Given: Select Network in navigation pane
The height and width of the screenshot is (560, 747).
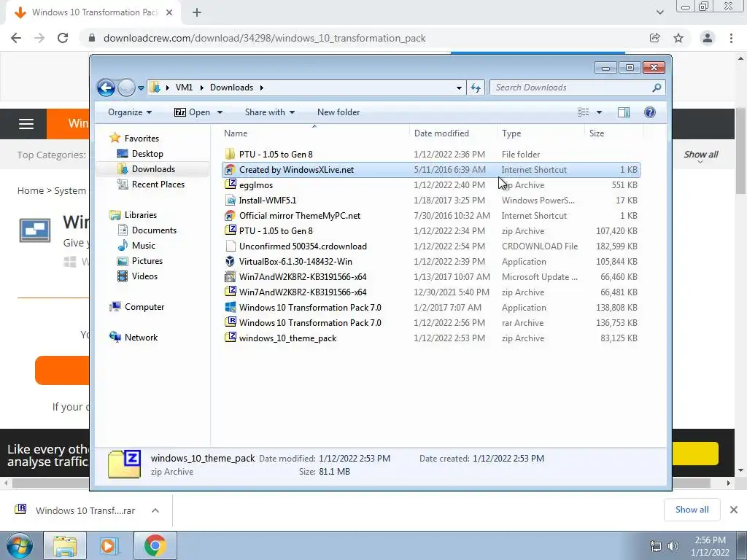Looking at the screenshot, I should point(141,337).
